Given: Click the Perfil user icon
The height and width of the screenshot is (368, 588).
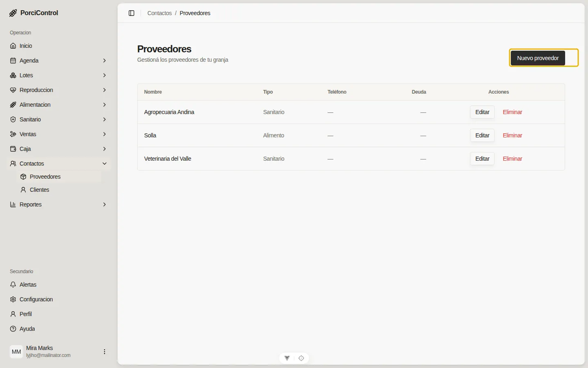Looking at the screenshot, I should 13,314.
